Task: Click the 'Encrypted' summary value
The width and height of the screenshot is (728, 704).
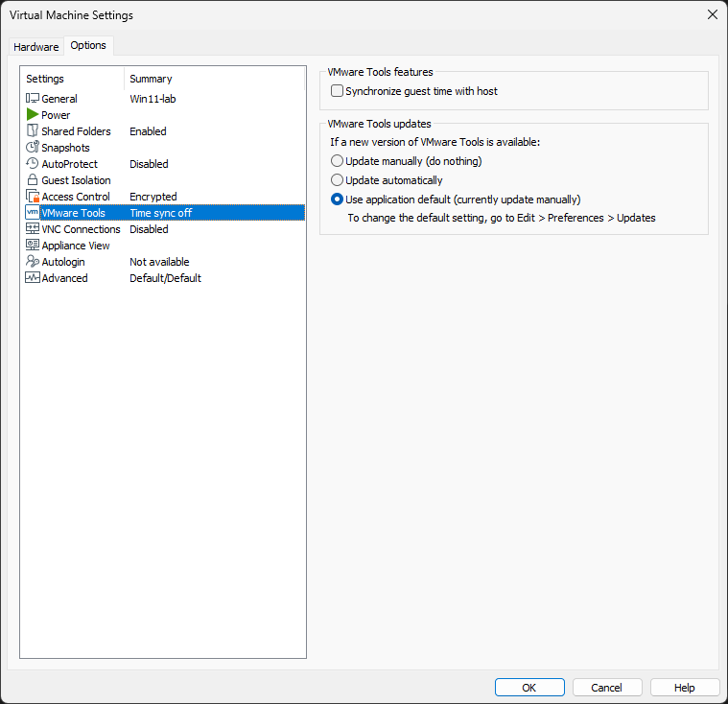Action: (x=153, y=197)
